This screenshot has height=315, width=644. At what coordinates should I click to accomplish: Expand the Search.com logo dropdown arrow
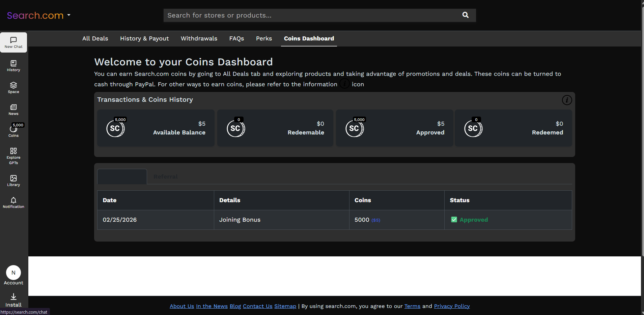point(69,15)
